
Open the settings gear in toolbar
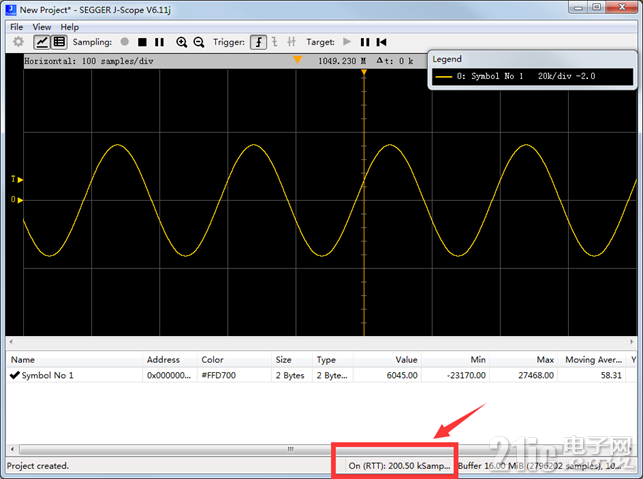click(18, 42)
